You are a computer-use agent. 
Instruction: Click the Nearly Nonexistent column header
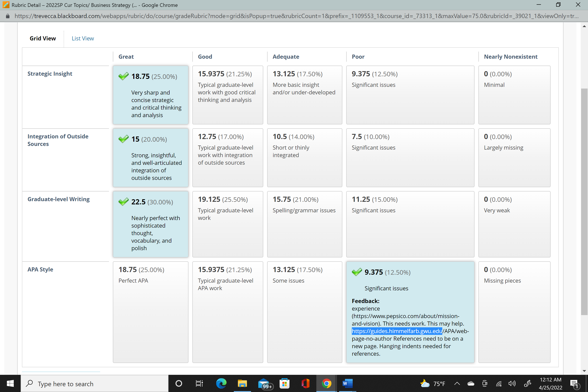510,57
